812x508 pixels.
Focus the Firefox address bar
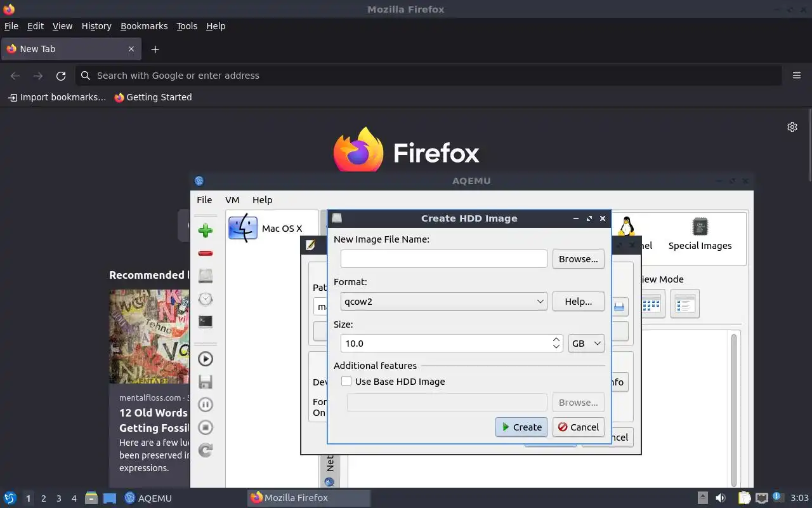428,76
